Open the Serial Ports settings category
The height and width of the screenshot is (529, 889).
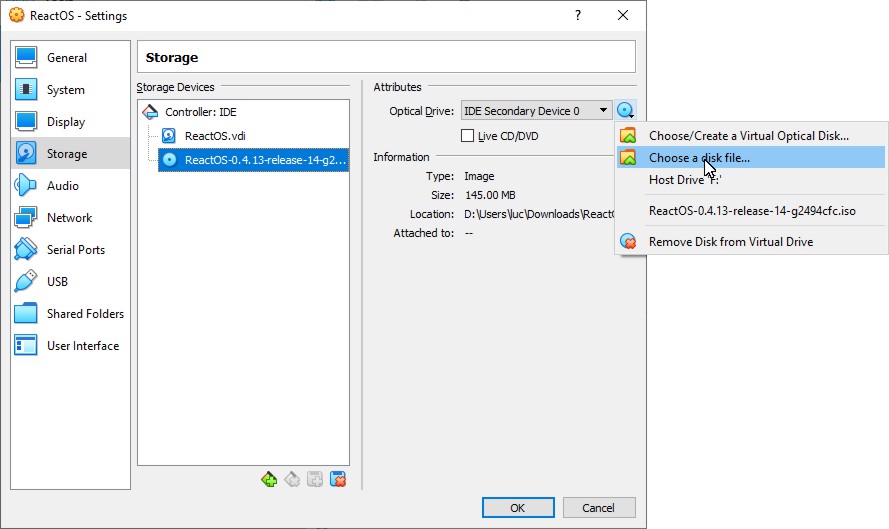coord(70,249)
